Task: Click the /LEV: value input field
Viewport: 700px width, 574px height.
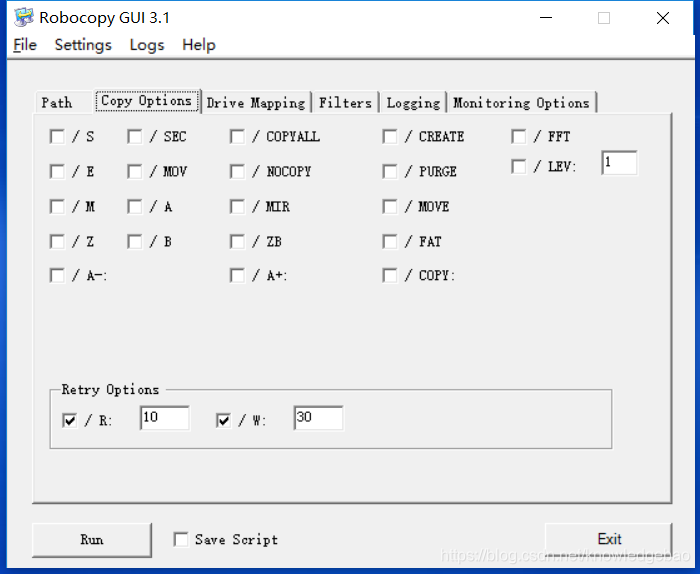Action: 619,163
